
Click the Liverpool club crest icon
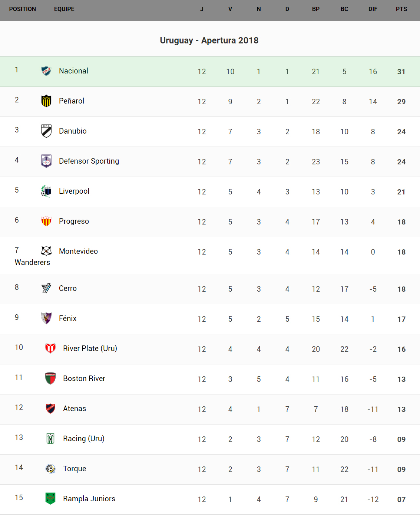[x=46, y=191]
